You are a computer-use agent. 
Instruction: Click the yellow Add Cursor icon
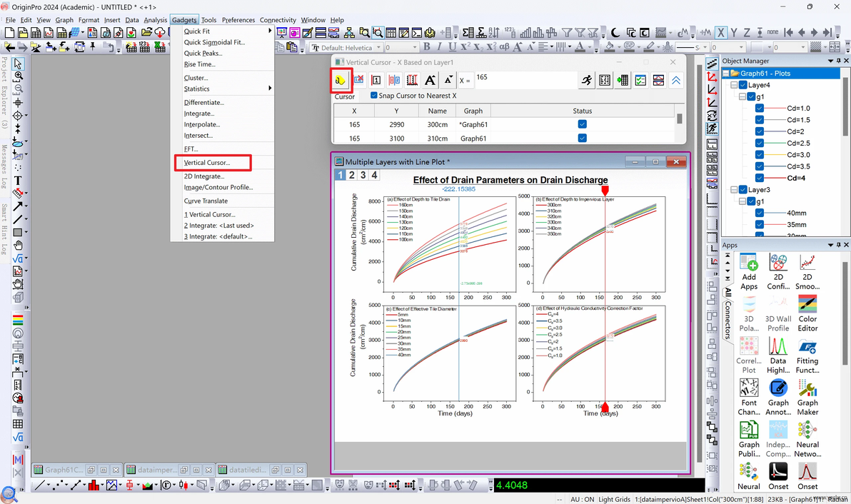pyautogui.click(x=341, y=80)
